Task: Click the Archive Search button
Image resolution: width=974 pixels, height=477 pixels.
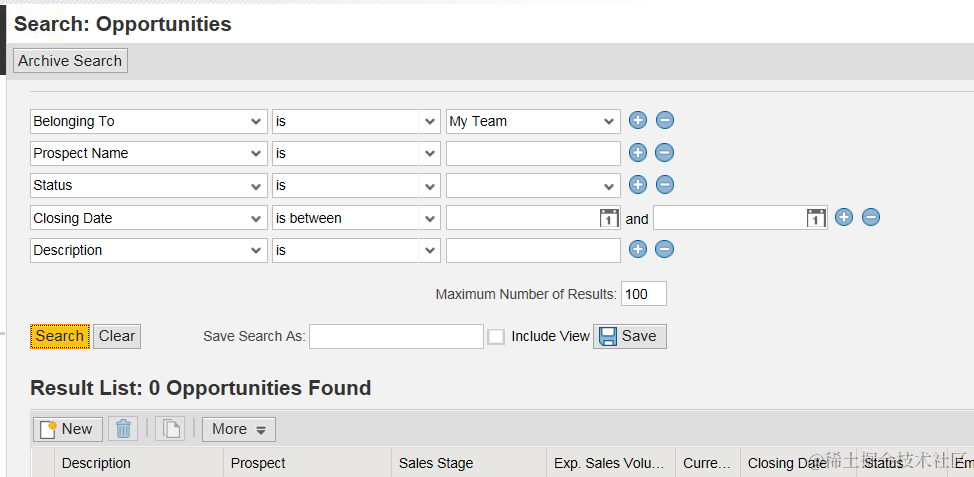Action: [70, 61]
